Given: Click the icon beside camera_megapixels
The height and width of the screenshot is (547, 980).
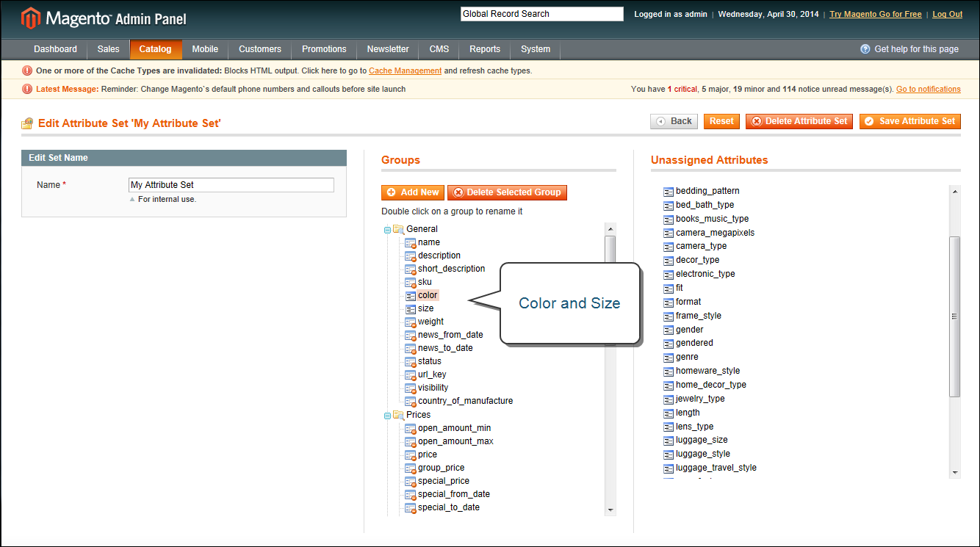Looking at the screenshot, I should coord(669,233).
